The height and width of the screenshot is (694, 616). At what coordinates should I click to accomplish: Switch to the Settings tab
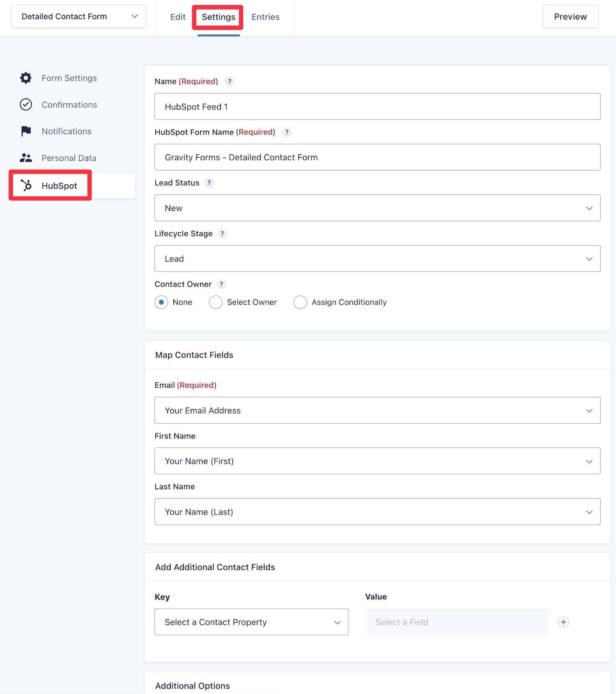tap(218, 17)
